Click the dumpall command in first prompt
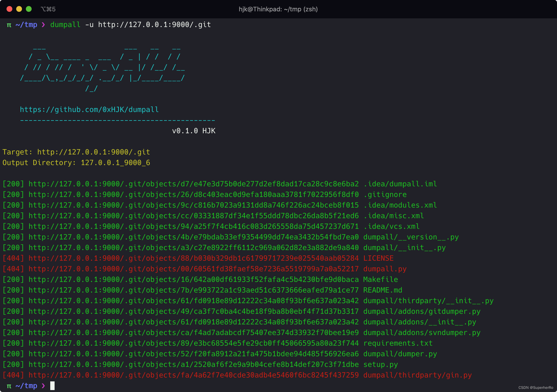557x392 pixels. pos(65,25)
